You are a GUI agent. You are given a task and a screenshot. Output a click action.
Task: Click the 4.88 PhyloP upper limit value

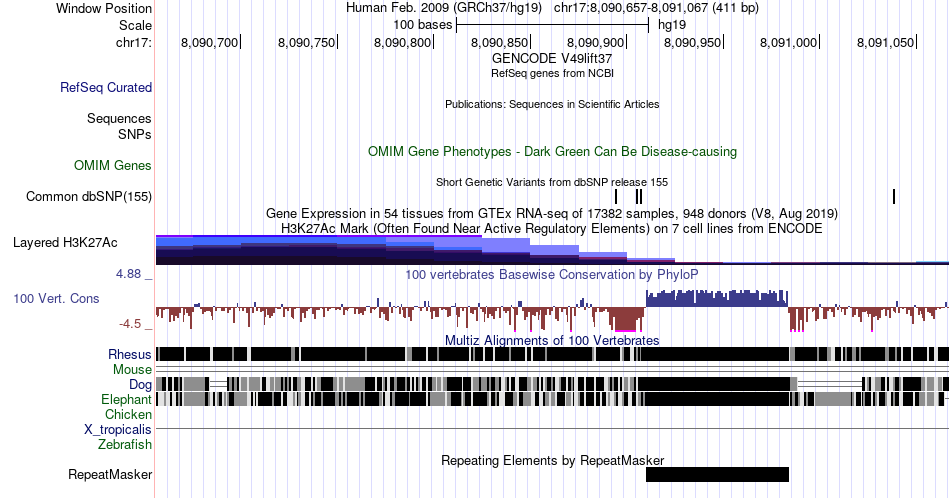(128, 274)
